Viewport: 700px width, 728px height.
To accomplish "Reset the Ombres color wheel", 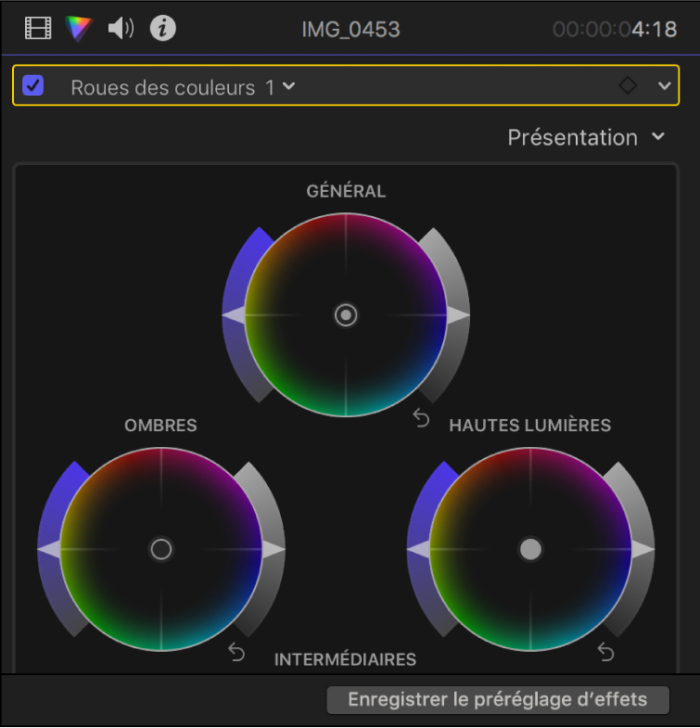I will [x=236, y=652].
